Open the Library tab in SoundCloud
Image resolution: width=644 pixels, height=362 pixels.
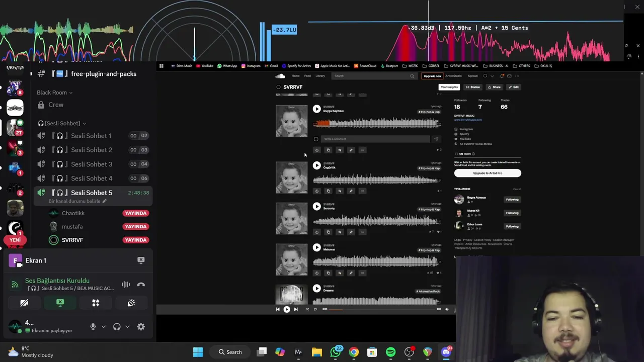pyautogui.click(x=320, y=76)
